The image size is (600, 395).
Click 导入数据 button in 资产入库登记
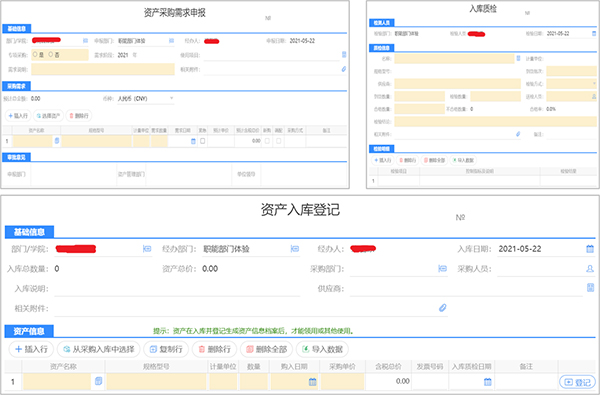pyautogui.click(x=322, y=349)
